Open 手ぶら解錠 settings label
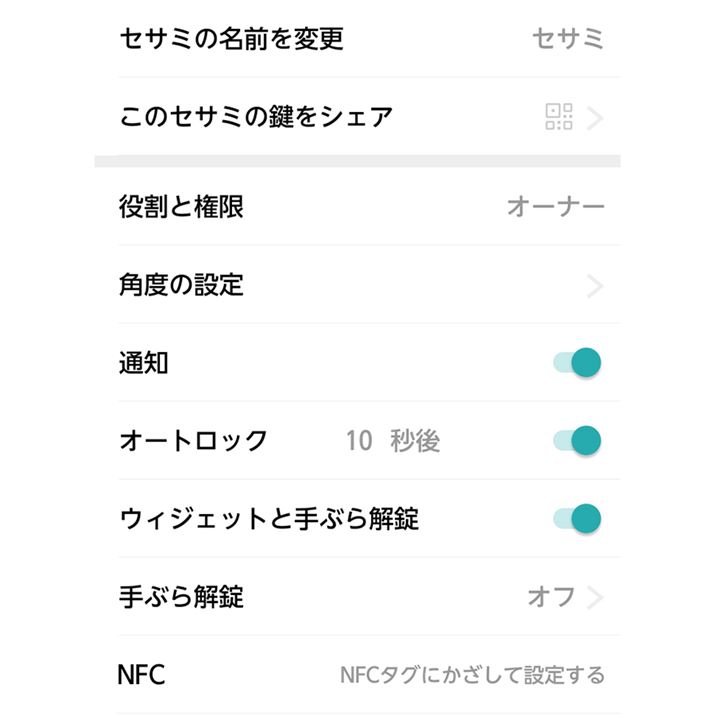Screen dimensions: 715x715 [x=181, y=597]
